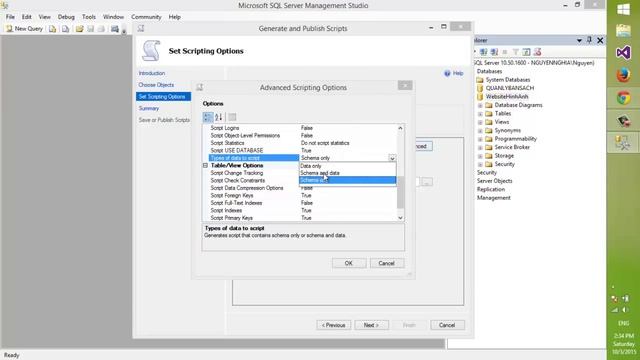
Task: Go to Summary wizard step
Action: point(149,109)
